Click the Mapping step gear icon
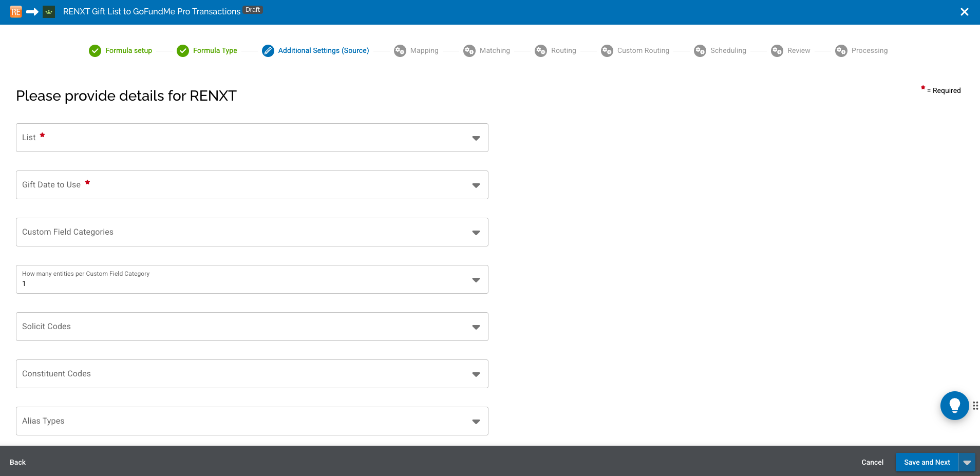The width and height of the screenshot is (980, 476). [400, 51]
